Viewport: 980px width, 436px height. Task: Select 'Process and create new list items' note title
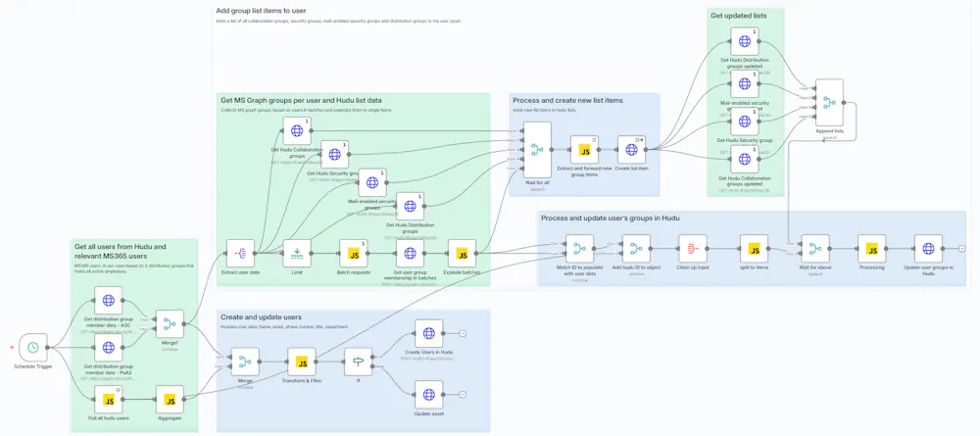(567, 100)
